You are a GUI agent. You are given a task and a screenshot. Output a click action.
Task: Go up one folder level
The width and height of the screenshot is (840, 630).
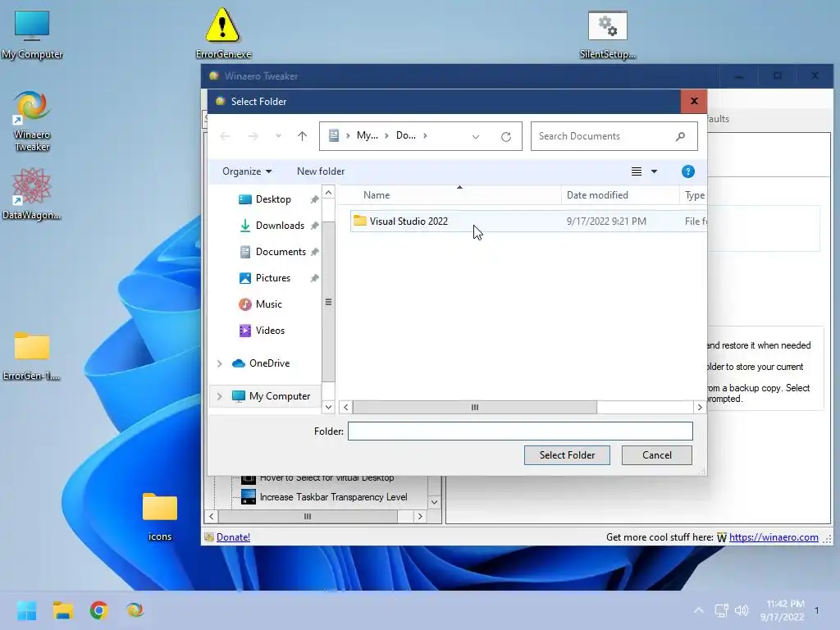point(302,136)
